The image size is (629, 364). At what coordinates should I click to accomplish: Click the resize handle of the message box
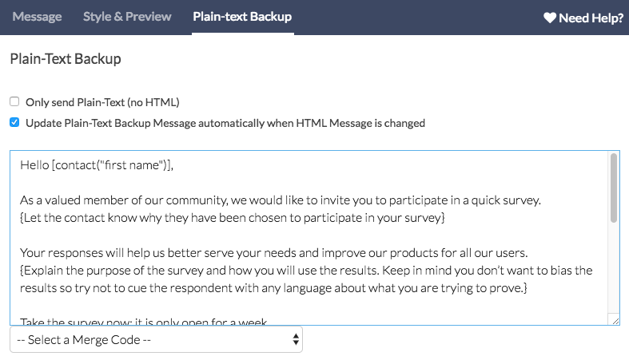615,320
